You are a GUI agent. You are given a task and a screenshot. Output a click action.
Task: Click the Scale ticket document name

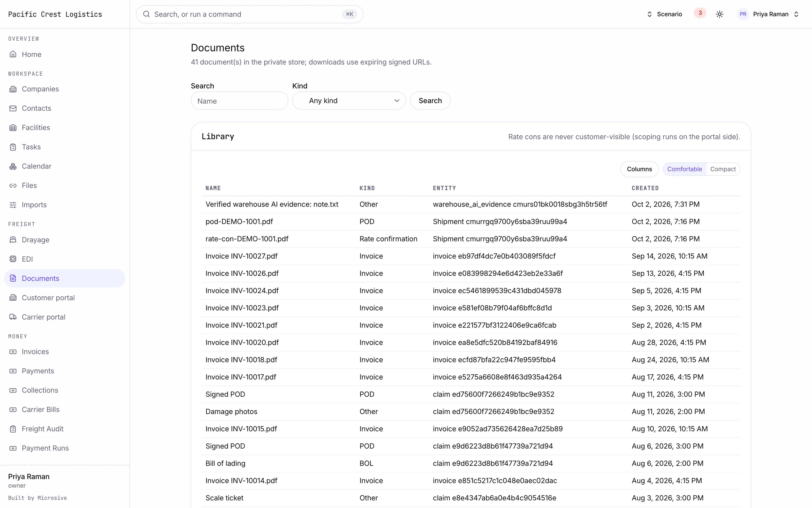[225, 498]
